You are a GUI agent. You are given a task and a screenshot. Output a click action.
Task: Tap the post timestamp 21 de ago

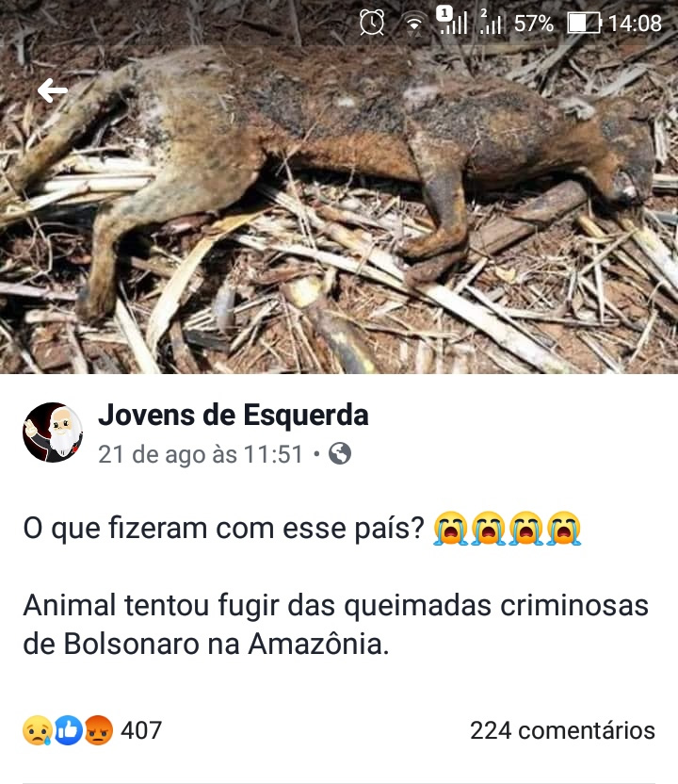[201, 454]
